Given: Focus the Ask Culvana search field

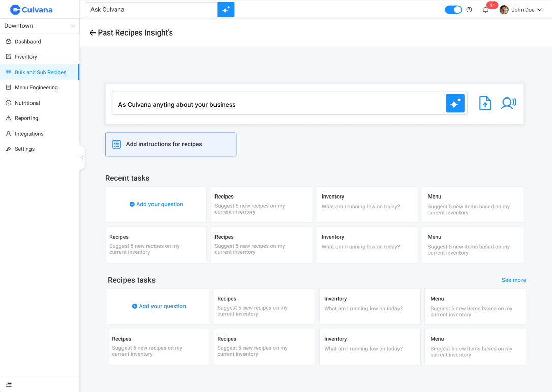Looking at the screenshot, I should (x=151, y=10).
